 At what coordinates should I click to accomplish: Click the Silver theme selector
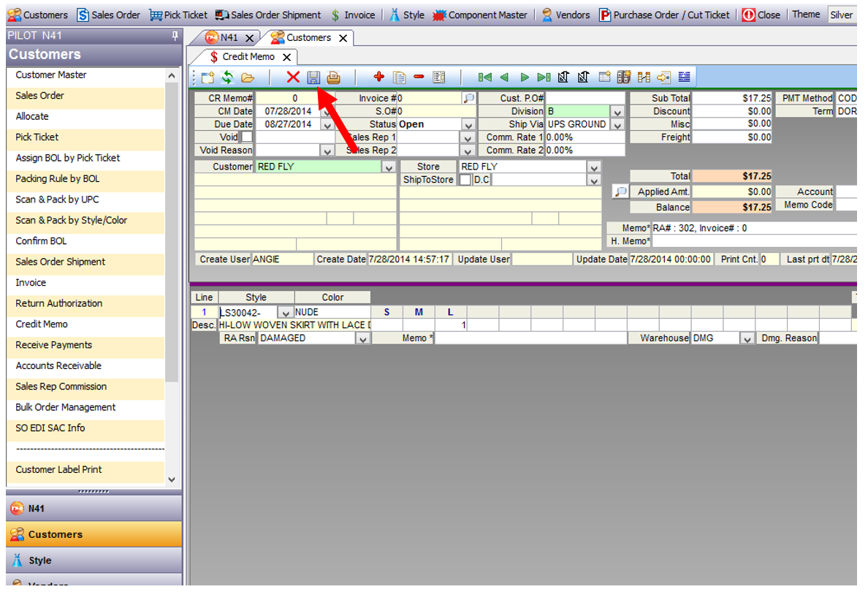pyautogui.click(x=841, y=15)
